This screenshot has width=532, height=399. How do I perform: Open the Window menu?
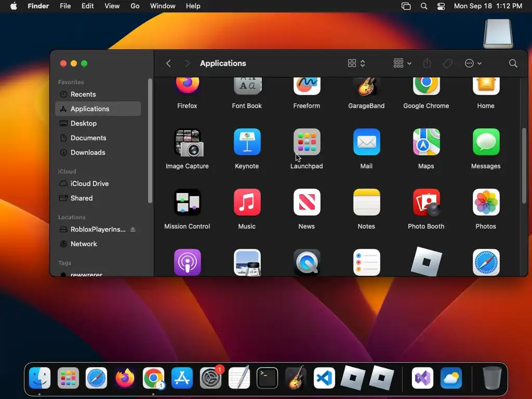tap(163, 6)
